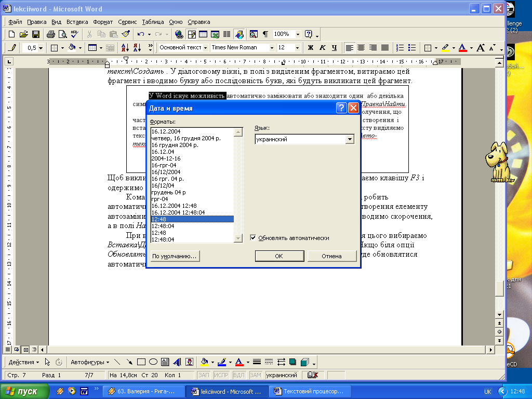Viewport: 532px width, 399px height.
Task: Increase font size with large A icon
Action: [481, 48]
